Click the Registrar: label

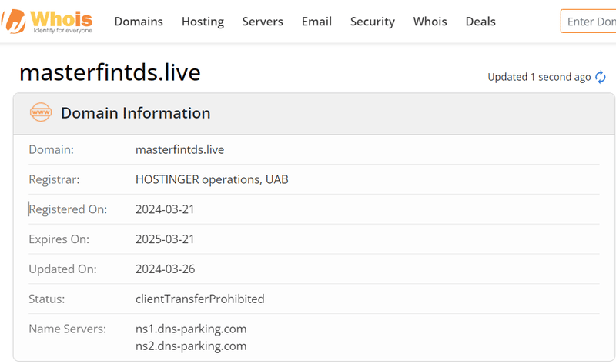(54, 179)
